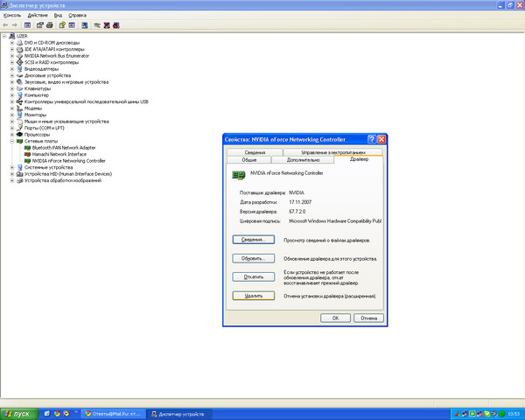Click the Сведения... driver details button
Screen dimensions: 525x420
(x=254, y=240)
